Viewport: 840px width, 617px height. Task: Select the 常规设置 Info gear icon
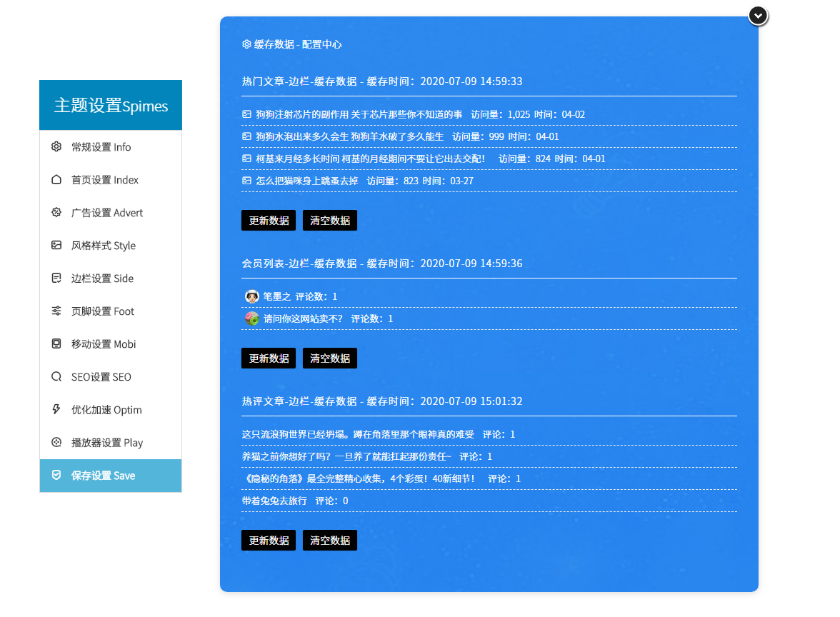(56, 146)
